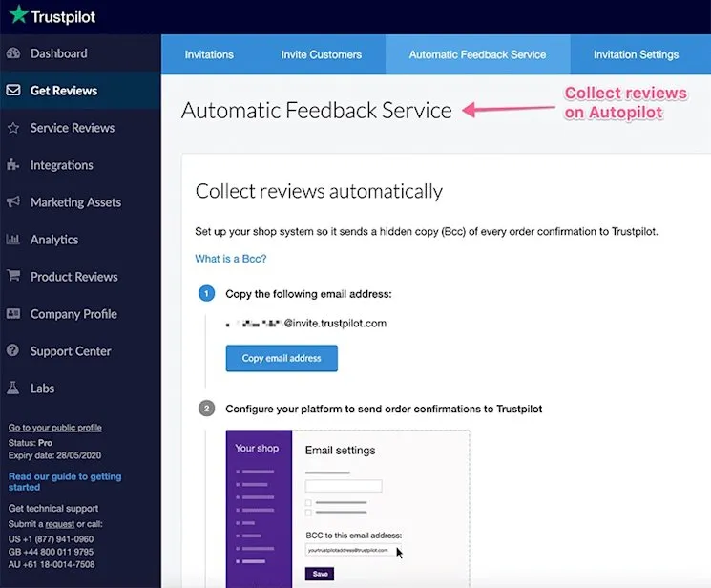Click the Company Profile card icon
This screenshot has width=711, height=588.
(x=13, y=313)
